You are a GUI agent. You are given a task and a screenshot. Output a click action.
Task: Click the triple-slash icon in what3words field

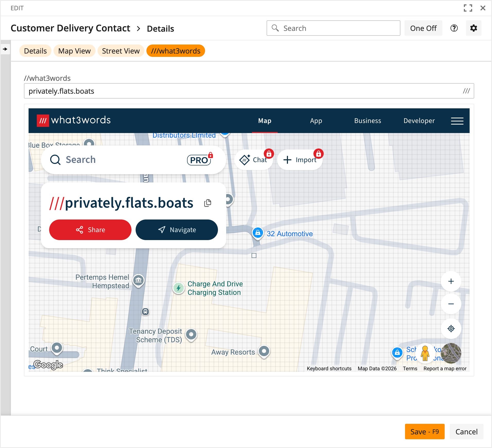pos(466,91)
